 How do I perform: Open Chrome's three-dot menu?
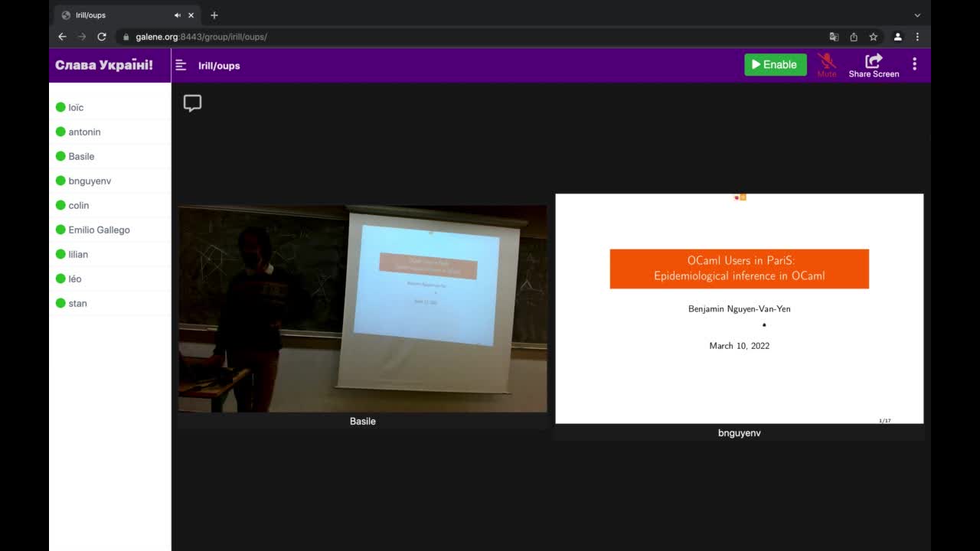tap(917, 37)
